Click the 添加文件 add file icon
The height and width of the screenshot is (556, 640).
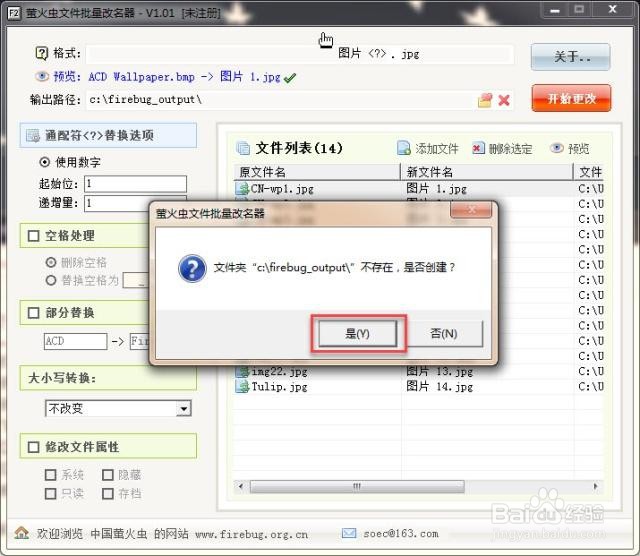(404, 148)
